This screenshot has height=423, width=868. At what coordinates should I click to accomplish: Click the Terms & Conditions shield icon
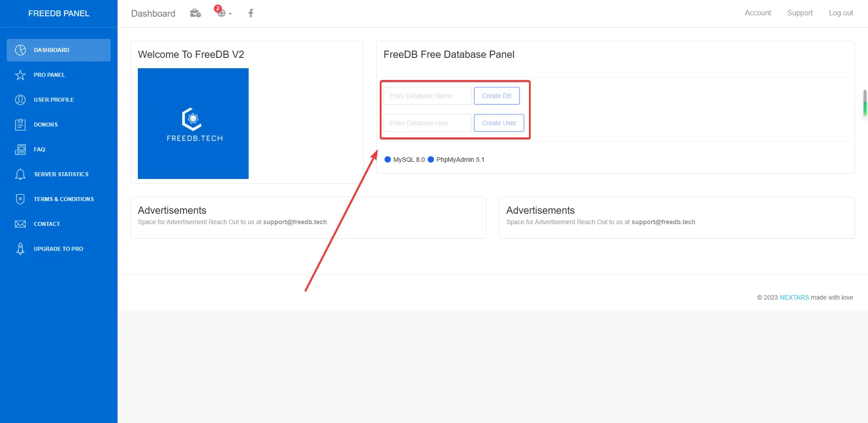(x=20, y=199)
